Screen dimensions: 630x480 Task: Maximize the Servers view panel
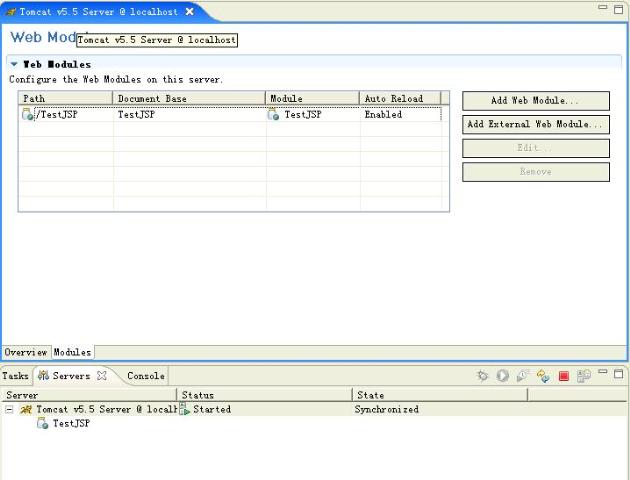pyautogui.click(x=618, y=374)
